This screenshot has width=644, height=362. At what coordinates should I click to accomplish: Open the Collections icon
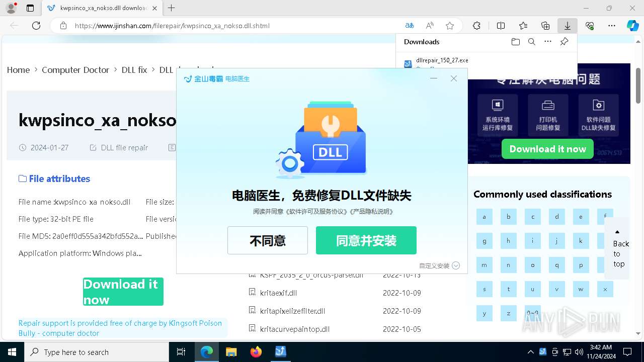(x=545, y=26)
